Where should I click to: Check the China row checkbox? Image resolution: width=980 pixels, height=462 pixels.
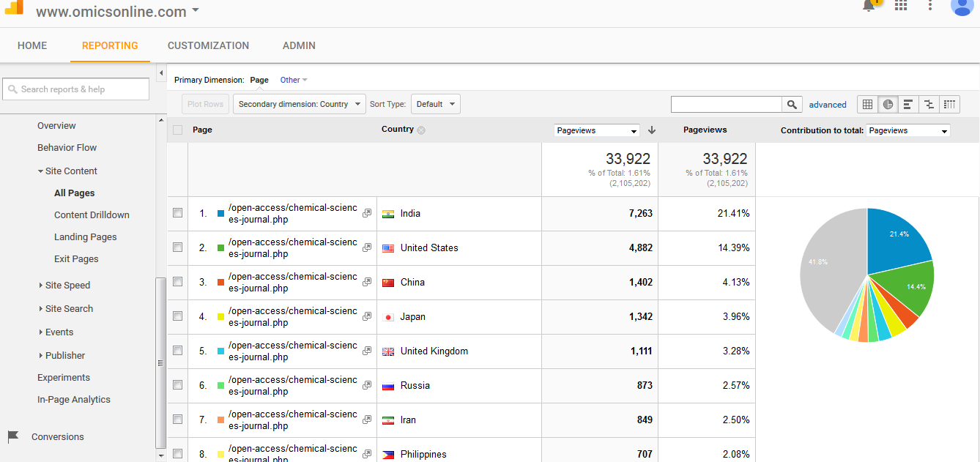click(177, 282)
